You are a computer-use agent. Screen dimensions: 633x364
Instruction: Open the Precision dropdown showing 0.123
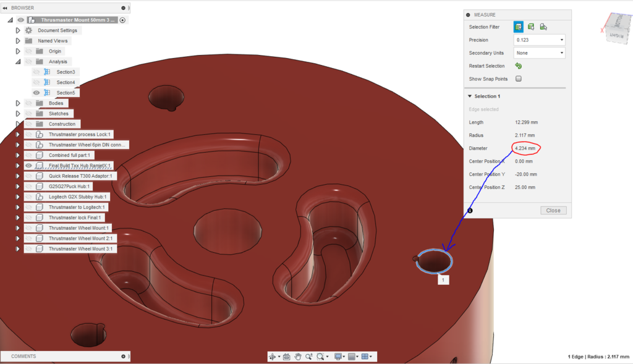(x=539, y=40)
